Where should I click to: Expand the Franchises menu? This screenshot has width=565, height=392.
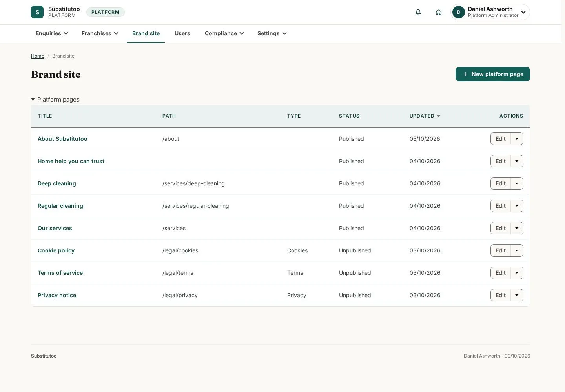point(100,33)
